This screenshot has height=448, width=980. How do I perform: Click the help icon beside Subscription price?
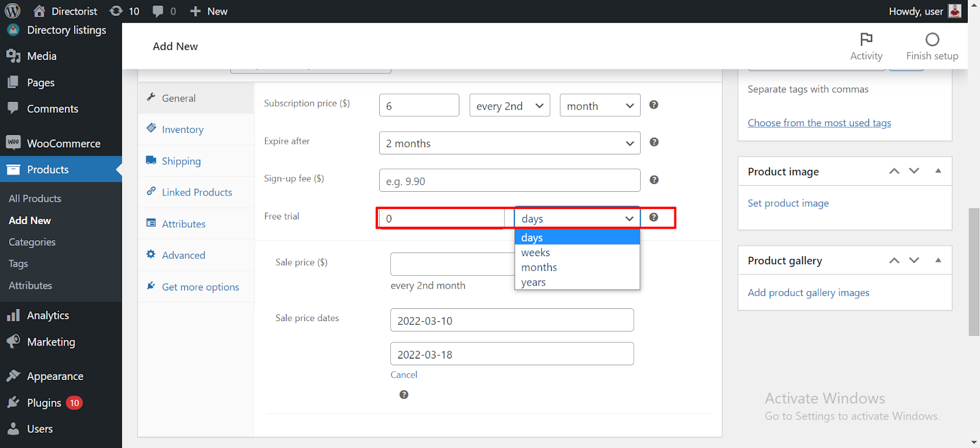tap(654, 105)
